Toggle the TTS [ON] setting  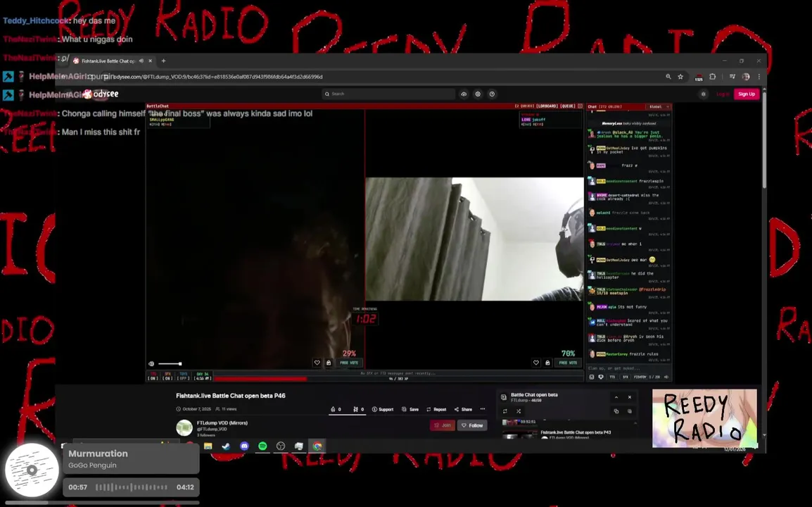[x=153, y=376]
